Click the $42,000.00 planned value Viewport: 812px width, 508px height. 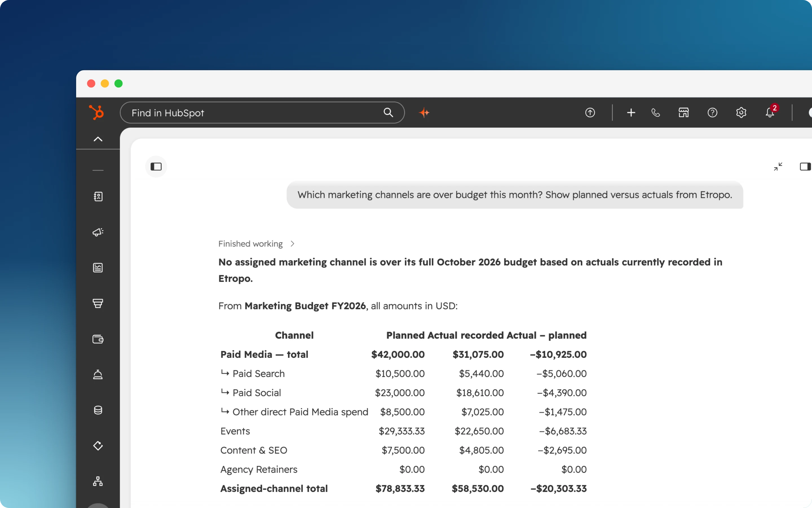coord(398,354)
